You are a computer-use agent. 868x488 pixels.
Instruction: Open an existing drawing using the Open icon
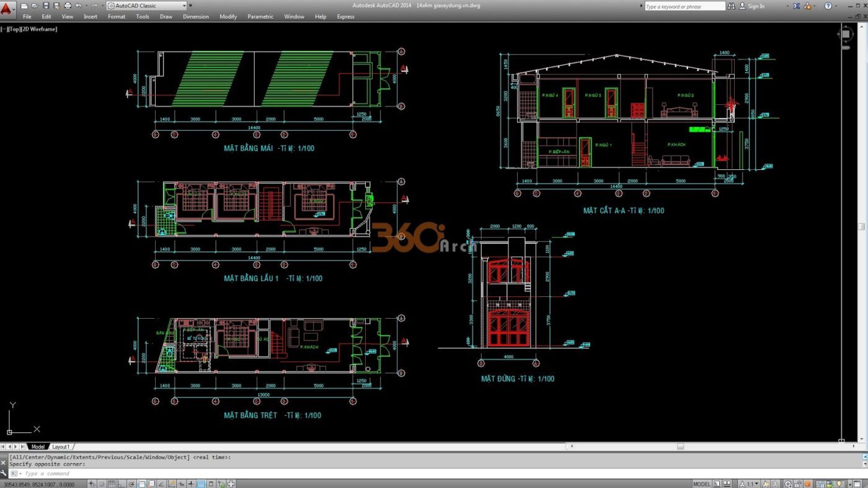point(34,6)
